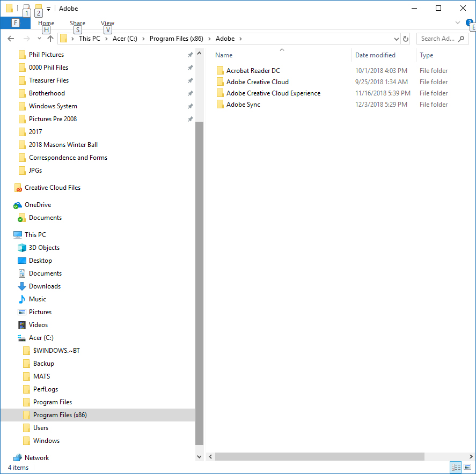Open the File tab

[x=15, y=23]
